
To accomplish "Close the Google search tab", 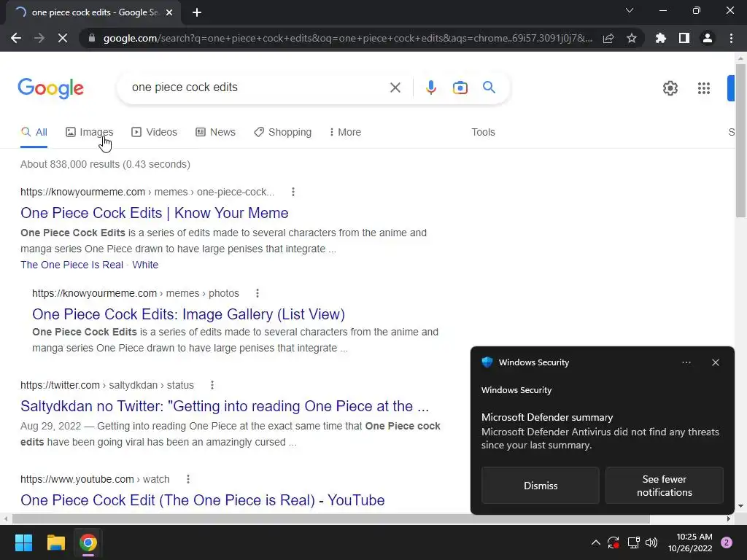I will 169,12.
